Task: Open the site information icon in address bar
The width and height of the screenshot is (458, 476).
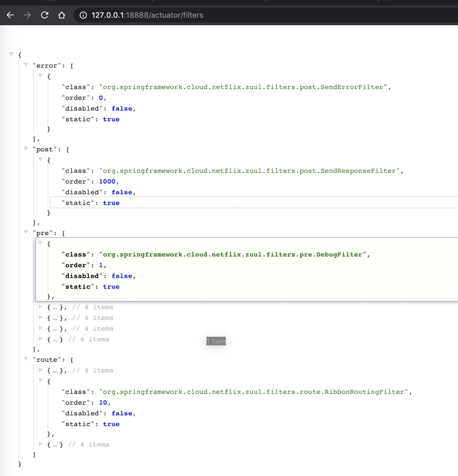Action: point(83,15)
